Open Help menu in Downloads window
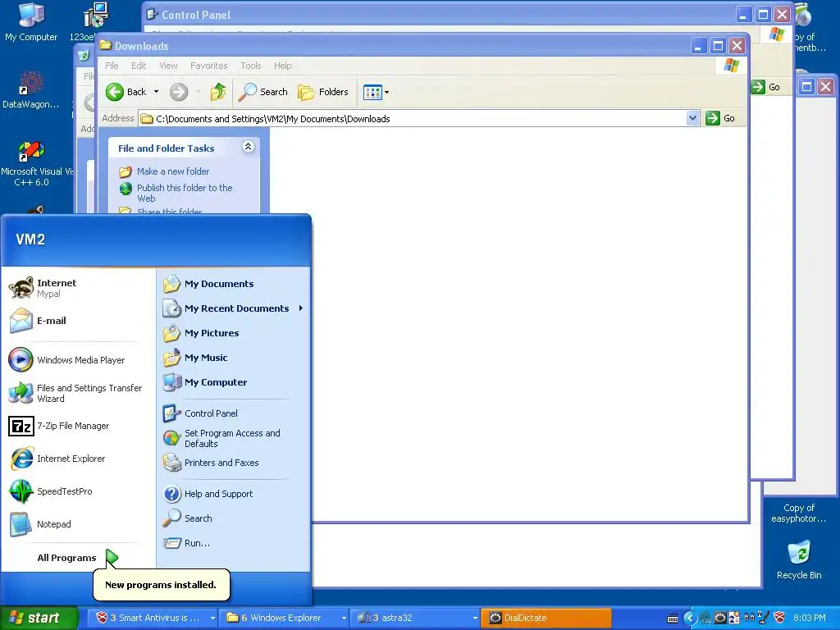This screenshot has width=840, height=630. point(283,66)
